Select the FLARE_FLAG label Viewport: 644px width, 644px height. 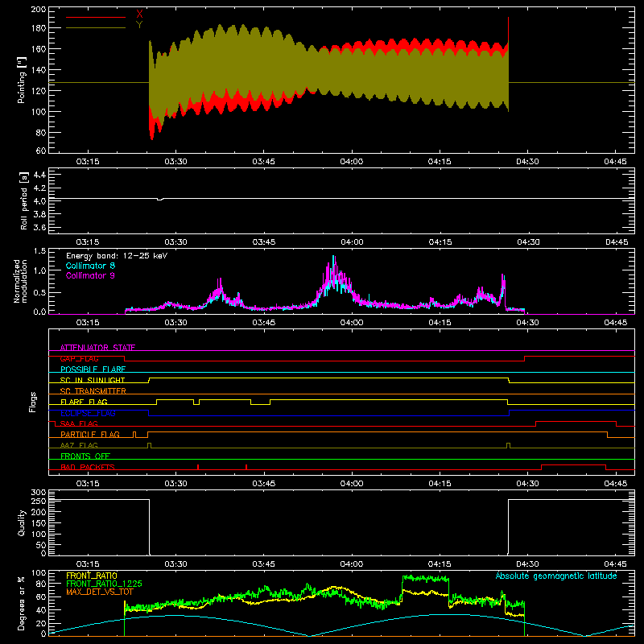click(84, 402)
